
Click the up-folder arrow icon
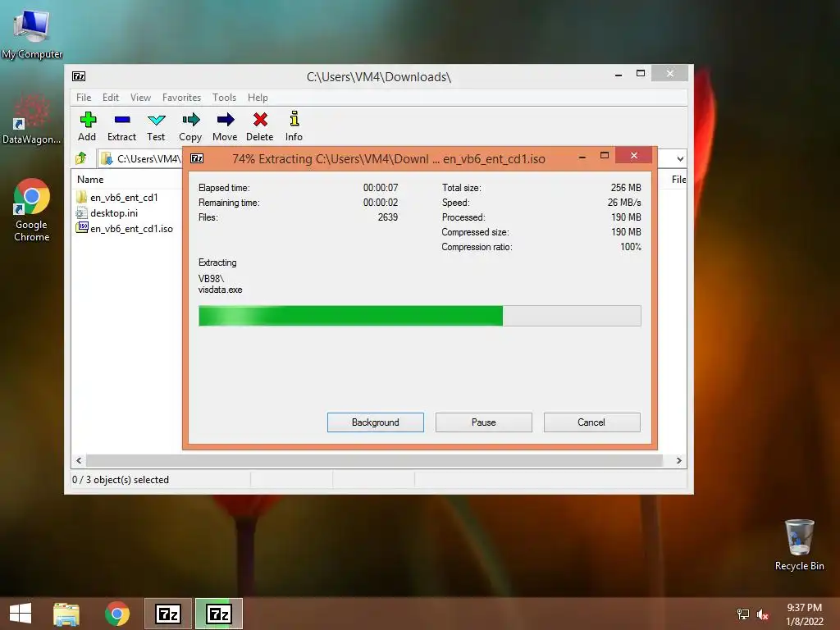(x=81, y=158)
